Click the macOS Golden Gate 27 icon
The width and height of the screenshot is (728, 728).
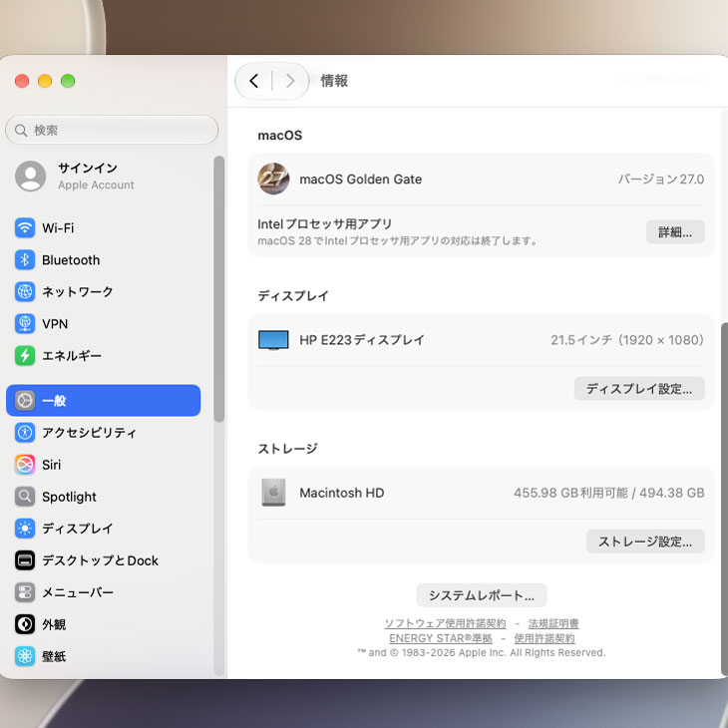coord(273,179)
